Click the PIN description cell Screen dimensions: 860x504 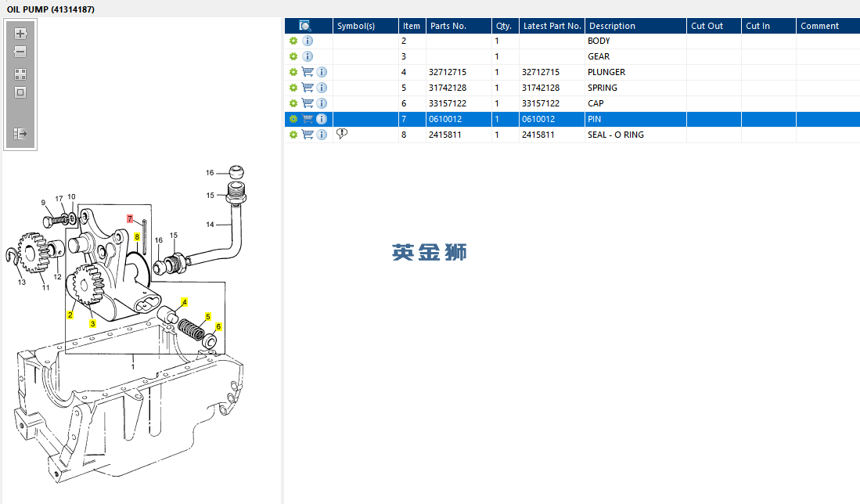click(x=635, y=119)
